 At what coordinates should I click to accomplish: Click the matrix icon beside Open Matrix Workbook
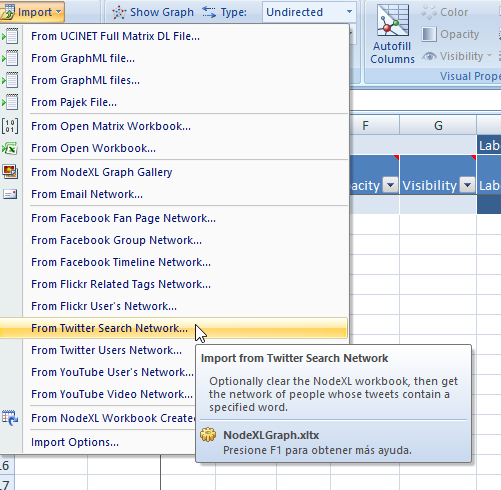tap(10, 126)
